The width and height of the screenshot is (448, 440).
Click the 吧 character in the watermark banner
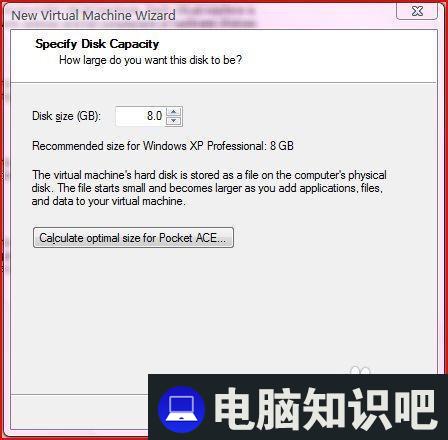click(x=415, y=409)
